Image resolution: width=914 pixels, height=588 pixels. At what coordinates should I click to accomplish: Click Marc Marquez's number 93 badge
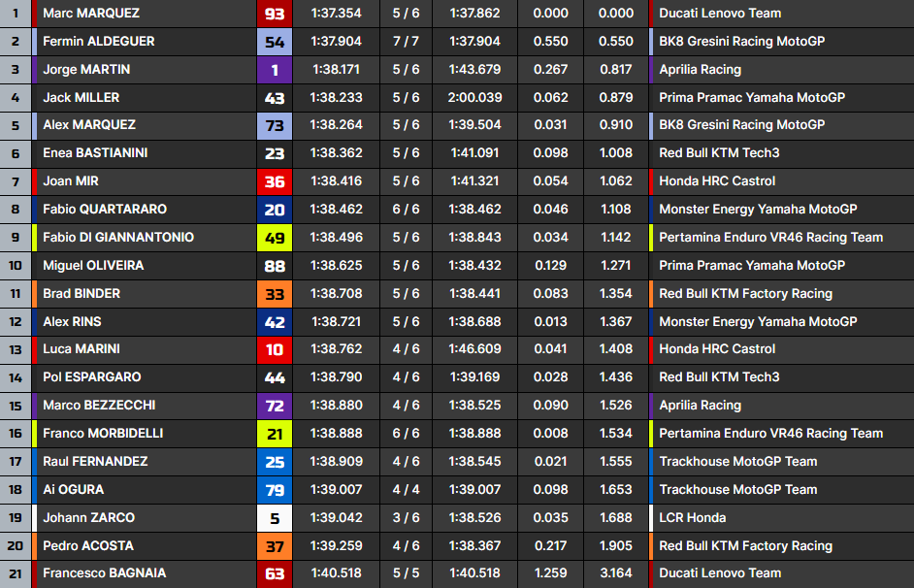pyautogui.click(x=275, y=14)
